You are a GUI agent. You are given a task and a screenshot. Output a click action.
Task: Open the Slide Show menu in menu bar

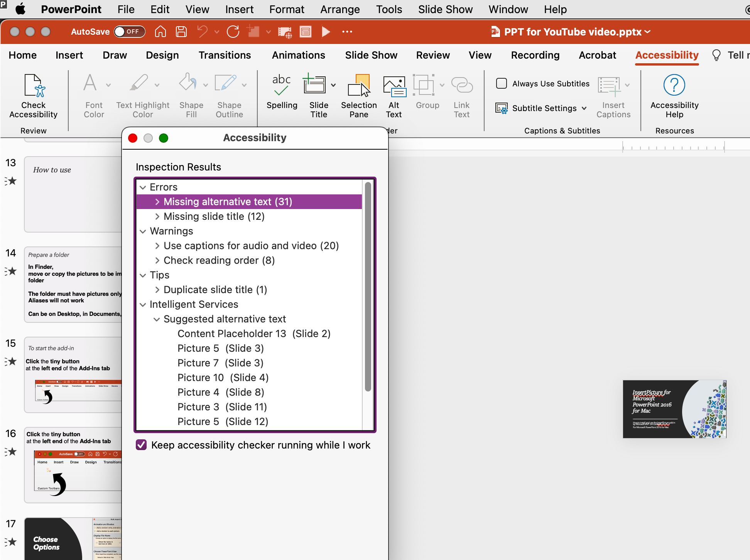click(x=445, y=9)
